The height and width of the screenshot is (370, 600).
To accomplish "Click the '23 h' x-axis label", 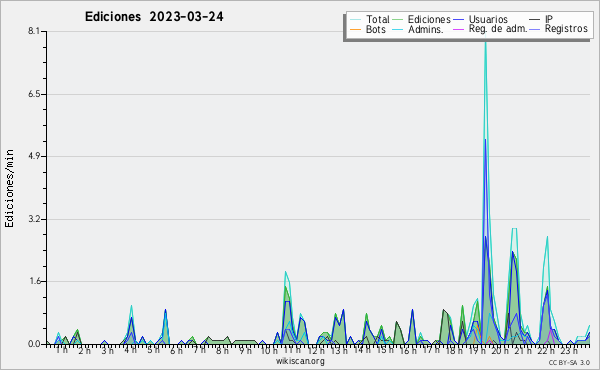I will 569,350.
